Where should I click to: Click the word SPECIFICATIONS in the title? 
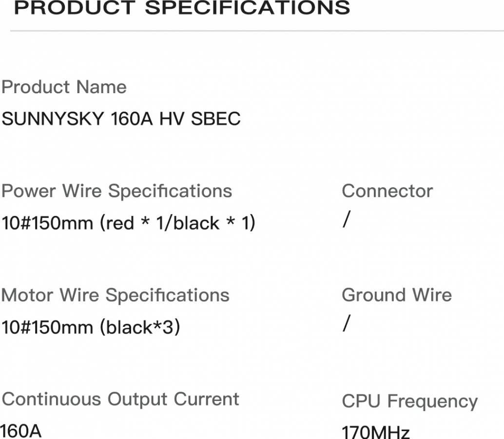pos(248,7)
